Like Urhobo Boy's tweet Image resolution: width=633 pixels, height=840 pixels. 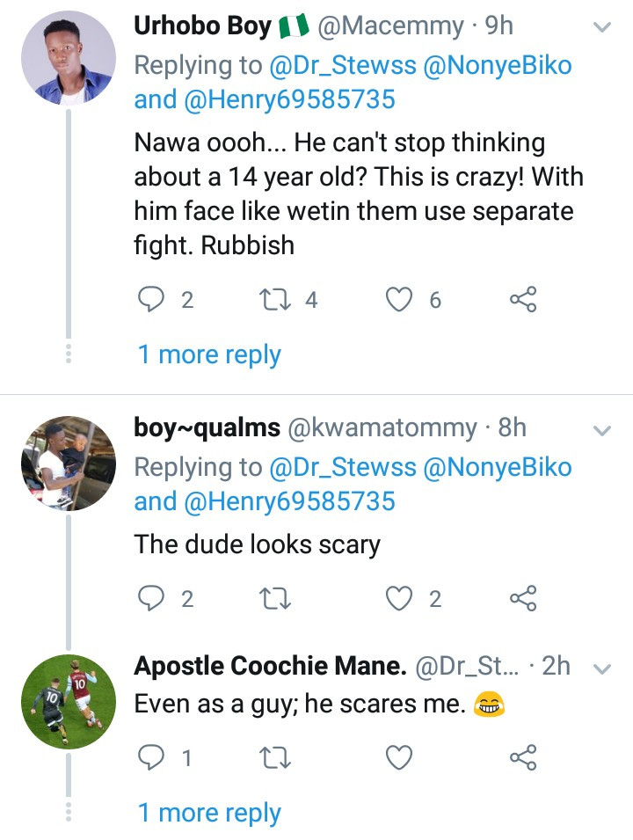point(401,301)
